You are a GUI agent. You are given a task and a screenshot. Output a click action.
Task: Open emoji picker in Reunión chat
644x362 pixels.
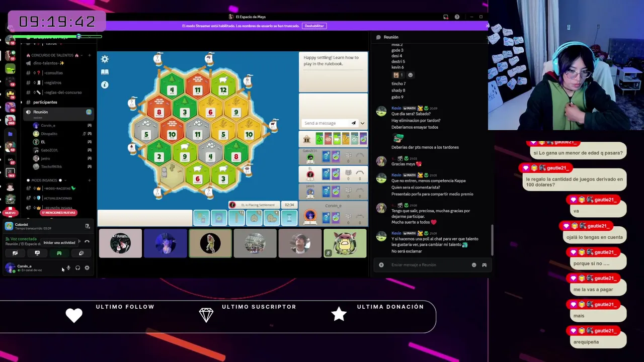(474, 265)
